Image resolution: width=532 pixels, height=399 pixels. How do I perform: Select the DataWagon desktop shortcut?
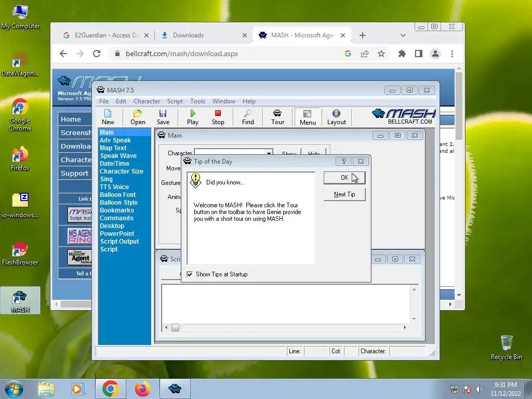[20, 64]
